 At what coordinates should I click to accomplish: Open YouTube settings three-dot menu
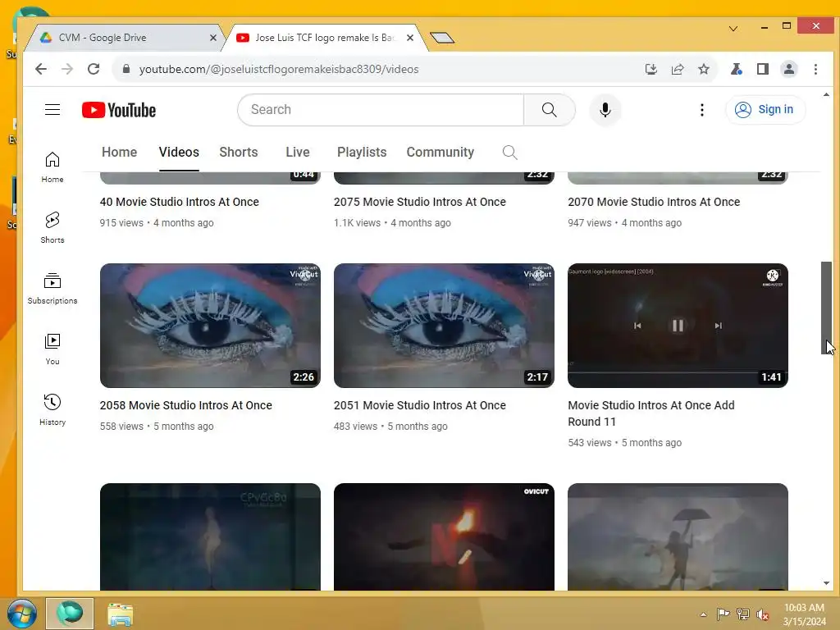[702, 110]
